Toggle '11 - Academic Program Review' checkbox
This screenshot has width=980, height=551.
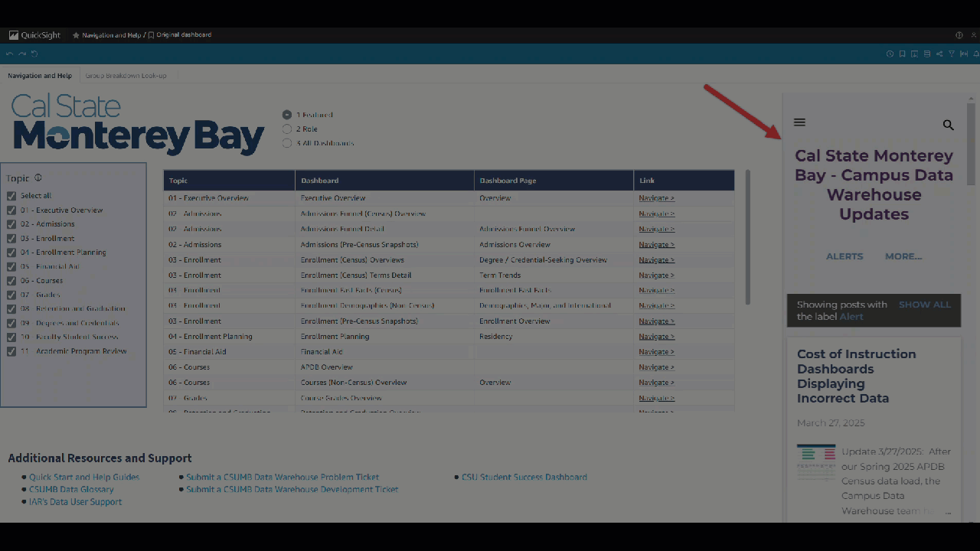11,351
